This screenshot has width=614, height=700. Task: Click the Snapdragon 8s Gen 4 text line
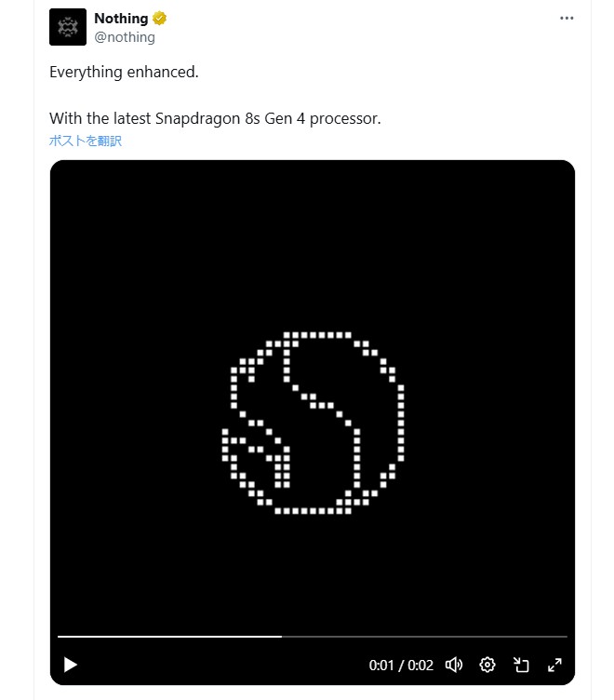coord(215,118)
